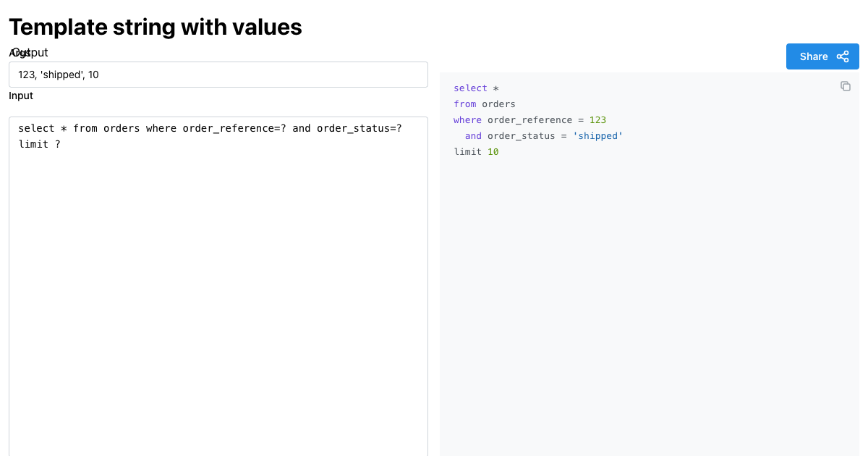Focus the Args input field
The image size is (868, 456).
tap(218, 75)
